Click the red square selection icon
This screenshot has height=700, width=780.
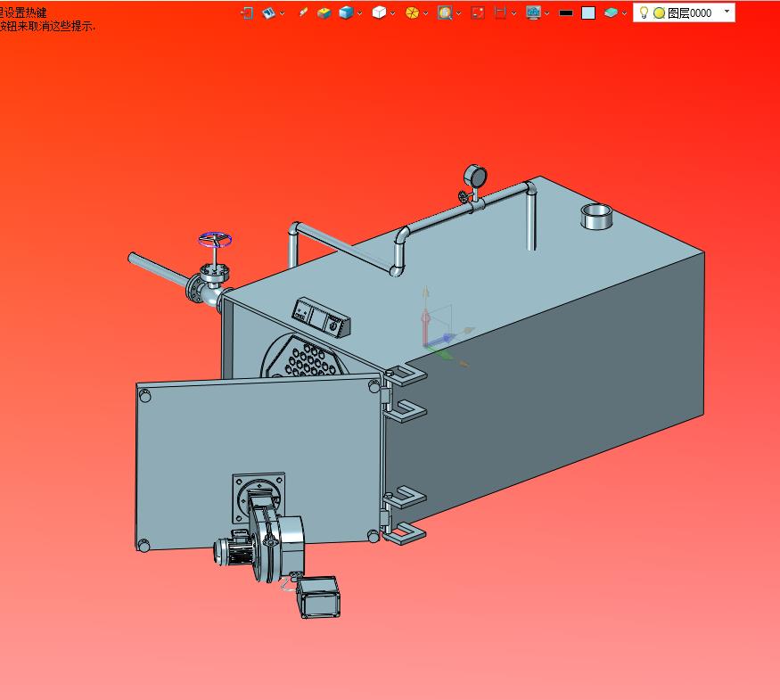tap(478, 13)
